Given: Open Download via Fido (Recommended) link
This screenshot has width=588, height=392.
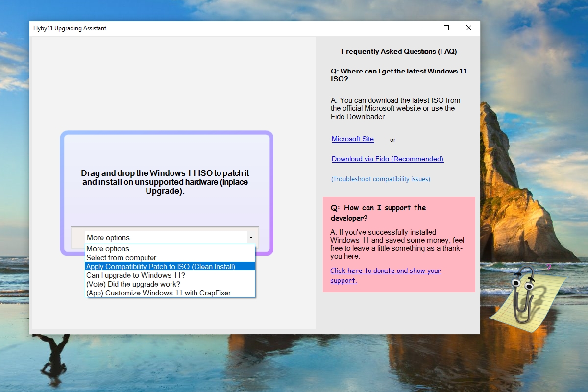Looking at the screenshot, I should tap(388, 159).
